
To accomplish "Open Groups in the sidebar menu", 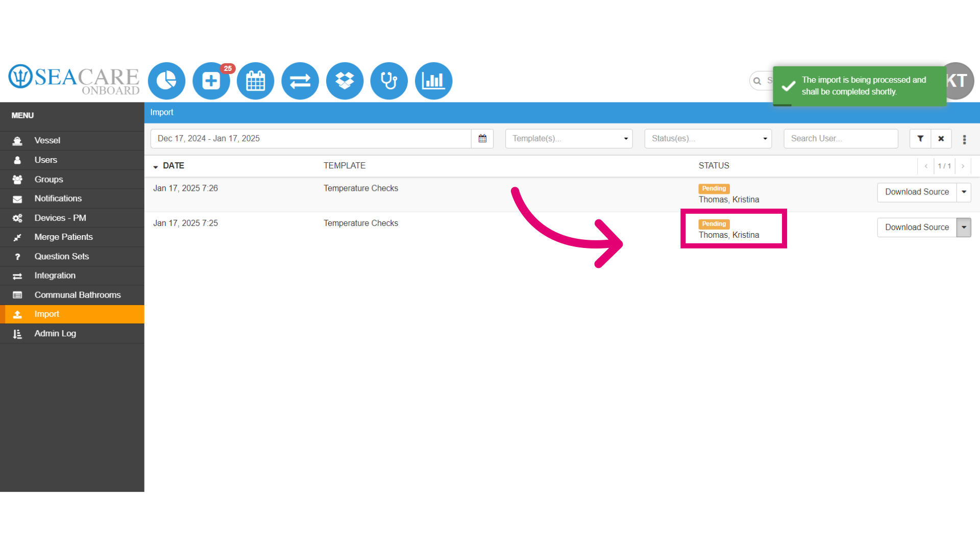I will click(x=72, y=179).
